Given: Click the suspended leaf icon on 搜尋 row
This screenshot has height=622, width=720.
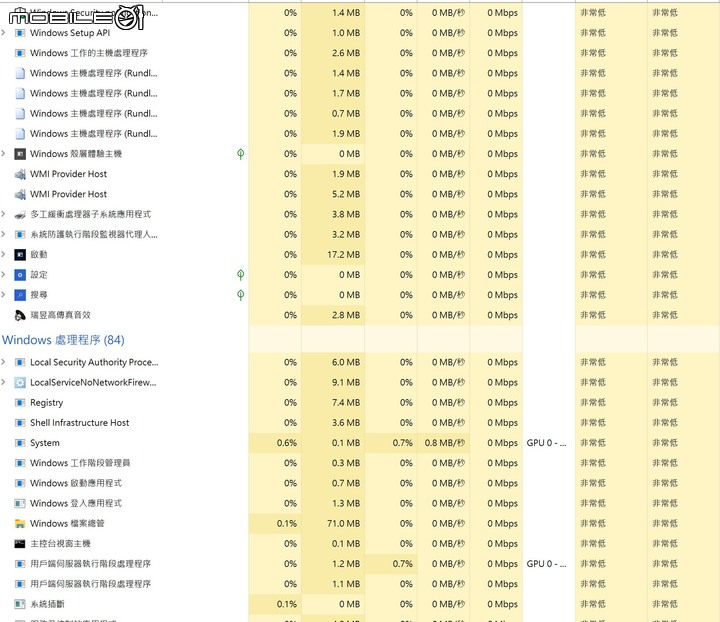Looking at the screenshot, I should 240,295.
